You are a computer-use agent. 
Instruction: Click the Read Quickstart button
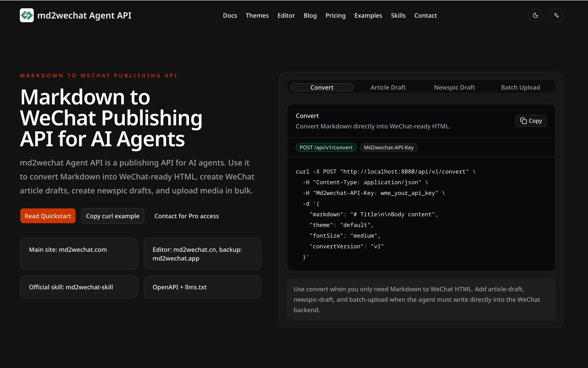[48, 216]
